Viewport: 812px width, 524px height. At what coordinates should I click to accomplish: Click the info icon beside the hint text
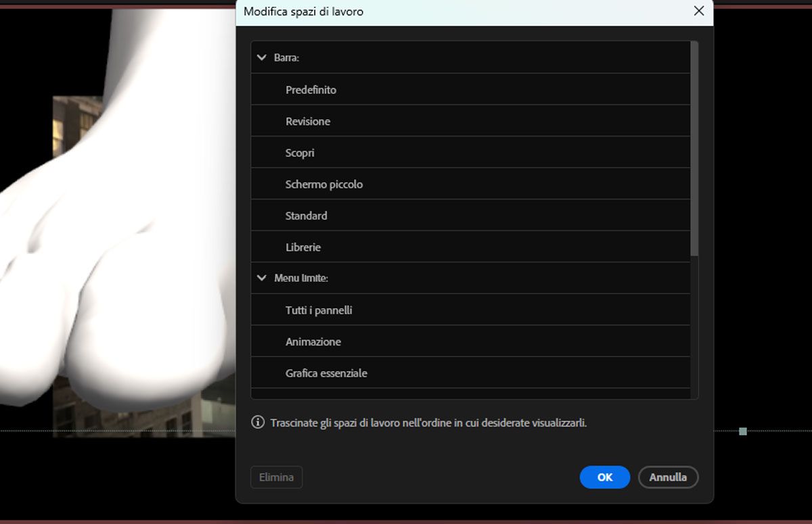pyautogui.click(x=258, y=423)
